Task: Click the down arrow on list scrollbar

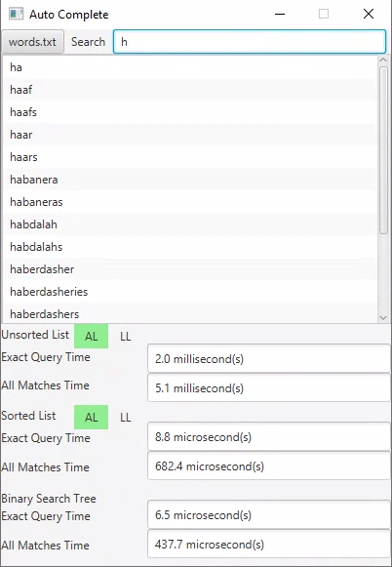Action: pyautogui.click(x=383, y=318)
